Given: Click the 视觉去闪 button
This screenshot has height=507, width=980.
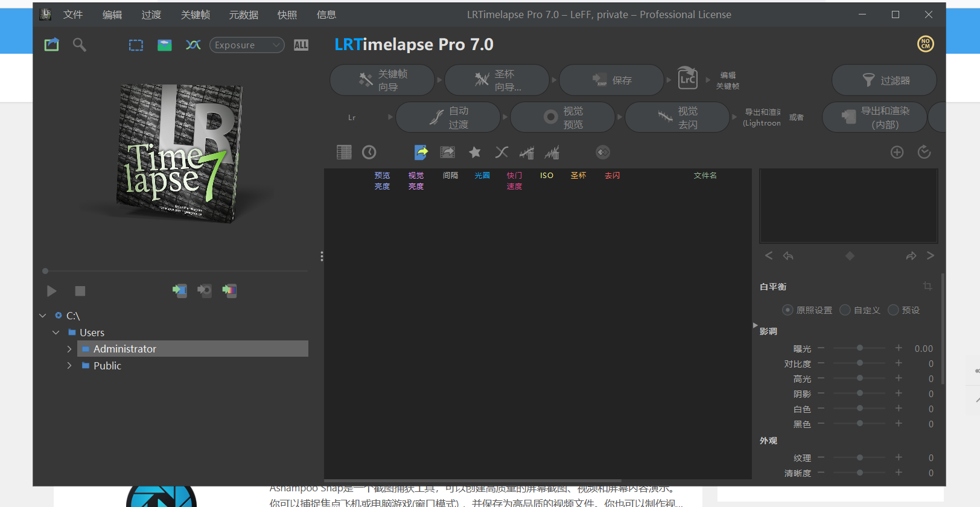Looking at the screenshot, I should (x=678, y=117).
